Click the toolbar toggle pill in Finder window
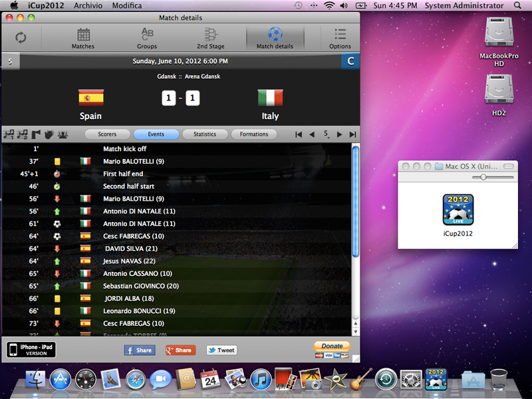 509,166
